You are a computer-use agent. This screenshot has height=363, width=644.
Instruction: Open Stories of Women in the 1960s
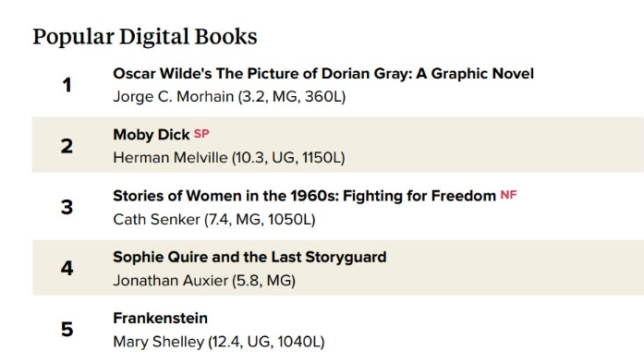pos(304,196)
